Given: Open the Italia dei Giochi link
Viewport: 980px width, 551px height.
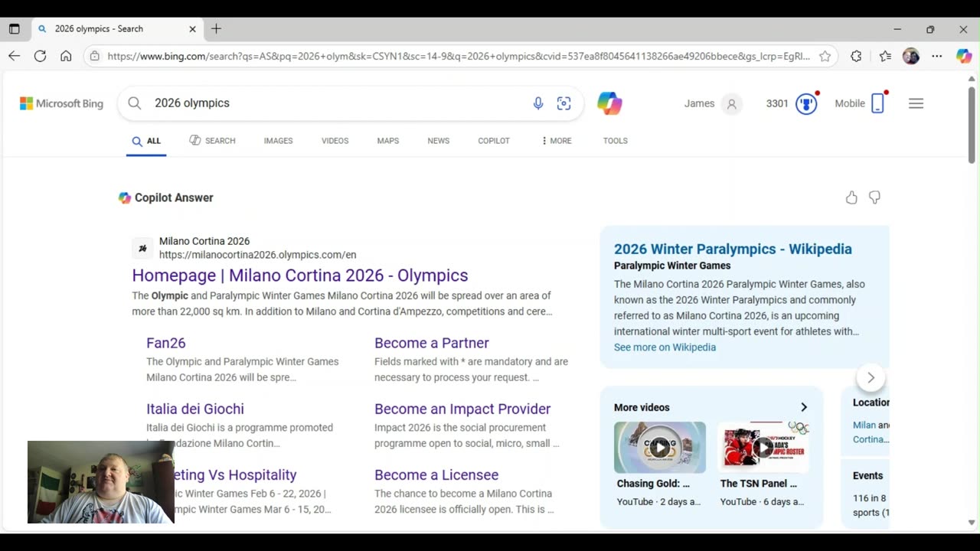Looking at the screenshot, I should [x=195, y=409].
